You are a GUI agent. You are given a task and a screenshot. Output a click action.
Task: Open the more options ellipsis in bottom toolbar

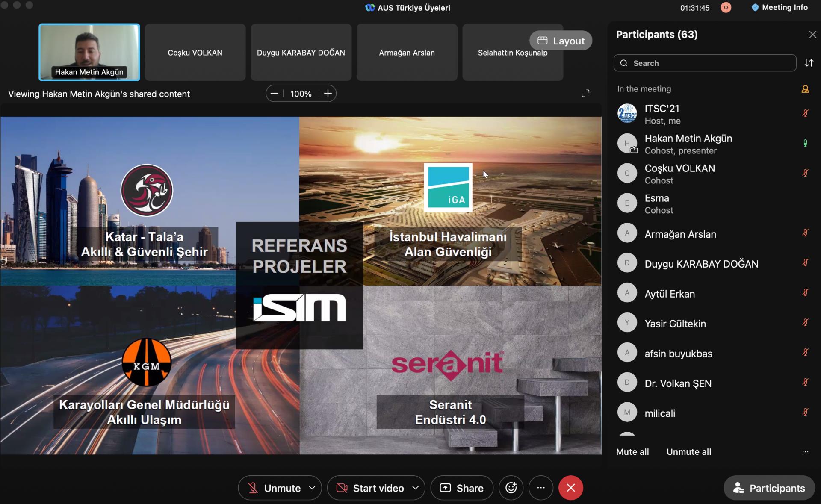[541, 488]
